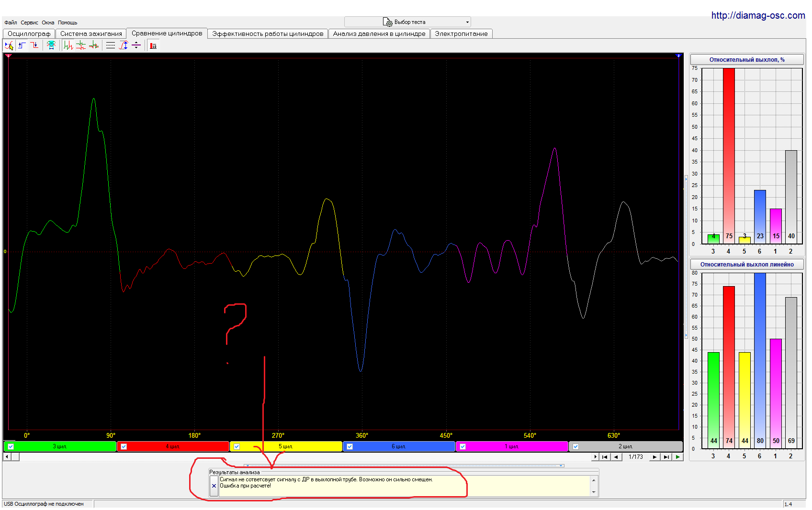Click the vertical amplitude auto-scale icon

tap(124, 45)
